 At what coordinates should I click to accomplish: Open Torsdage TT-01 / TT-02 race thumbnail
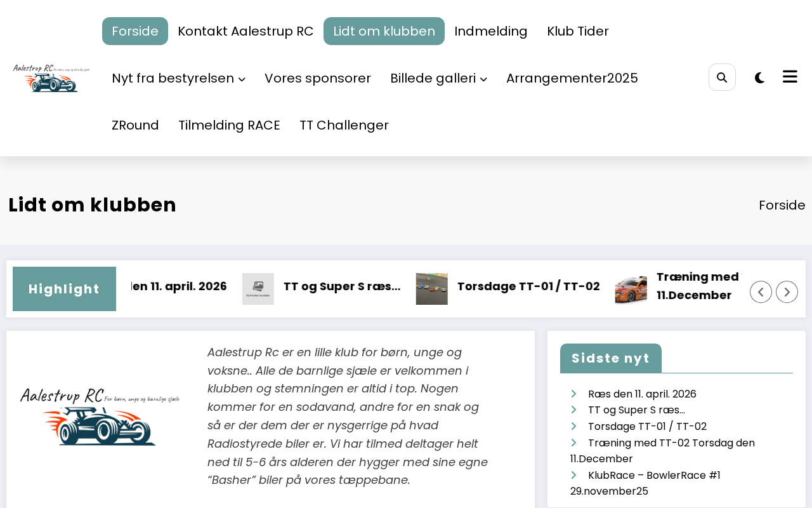pyautogui.click(x=431, y=289)
